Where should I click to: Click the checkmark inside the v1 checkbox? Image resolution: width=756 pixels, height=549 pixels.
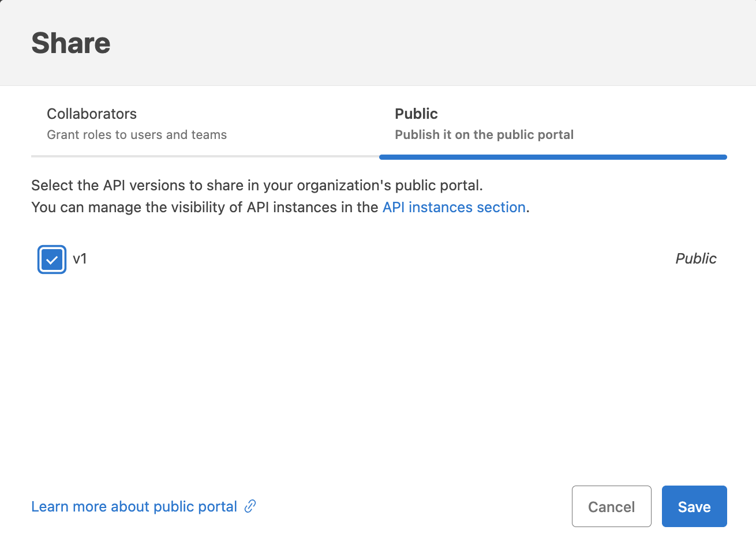[x=51, y=259]
